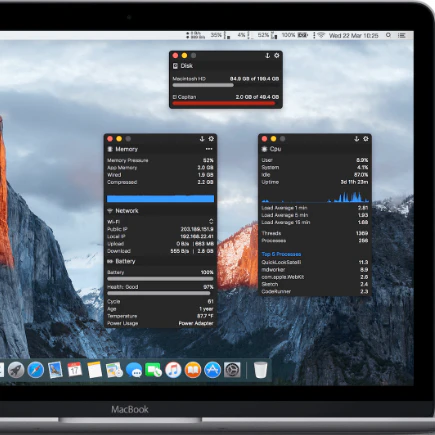Click the Memory Pressure row
The image size is (435, 435).
point(160,160)
